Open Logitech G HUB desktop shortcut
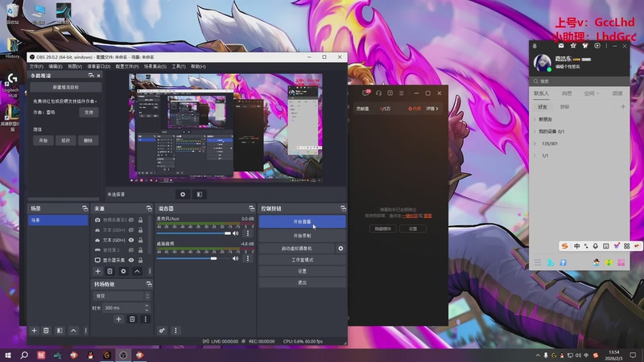The height and width of the screenshot is (362, 644). [x=11, y=85]
